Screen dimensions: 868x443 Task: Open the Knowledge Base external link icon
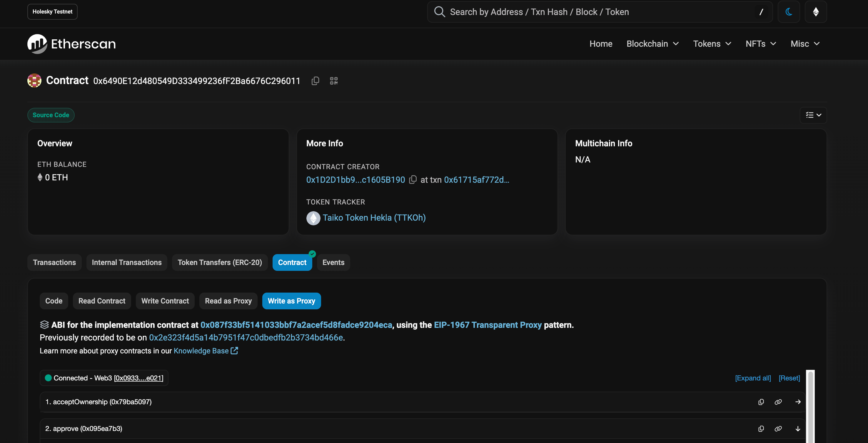click(x=234, y=350)
